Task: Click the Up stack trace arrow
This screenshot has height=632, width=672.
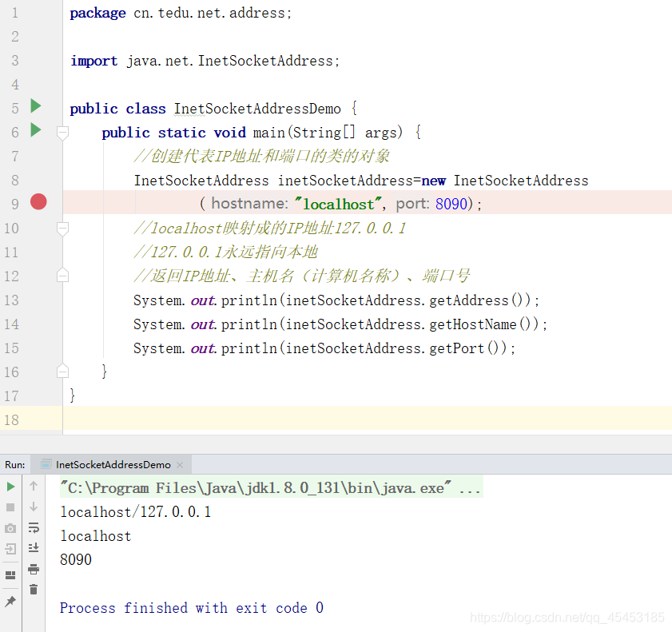Action: pyautogui.click(x=34, y=486)
